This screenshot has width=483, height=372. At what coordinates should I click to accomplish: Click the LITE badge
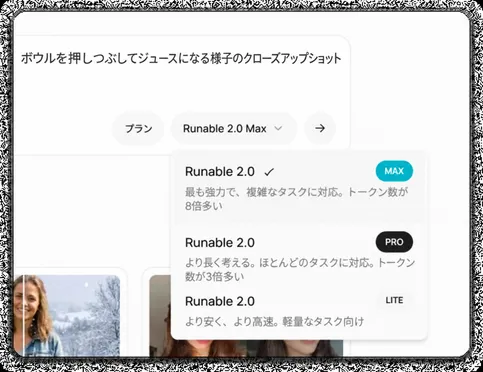[x=394, y=300]
